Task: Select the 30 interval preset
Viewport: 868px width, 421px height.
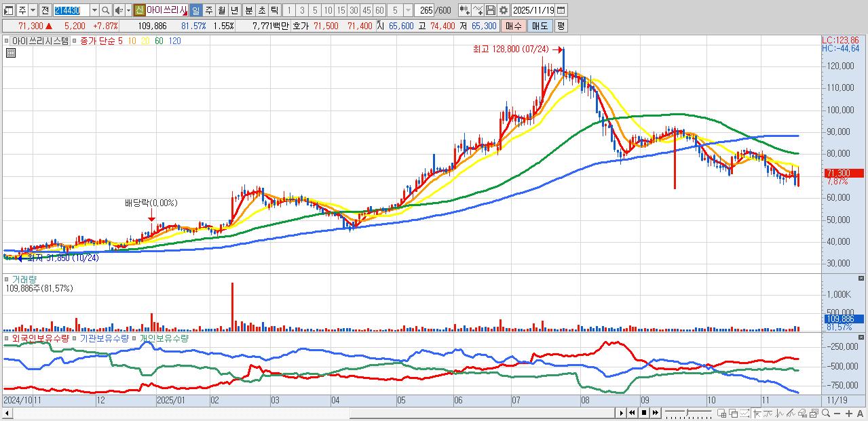Action: tap(353, 10)
